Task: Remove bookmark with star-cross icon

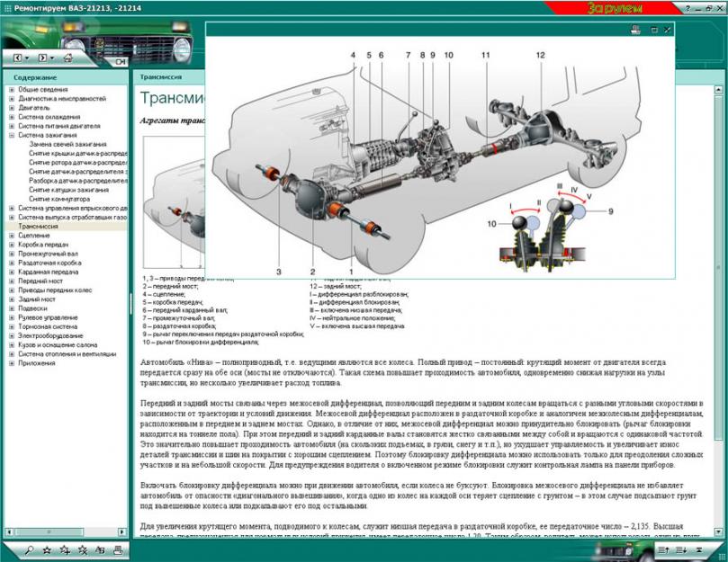Action: [83, 550]
